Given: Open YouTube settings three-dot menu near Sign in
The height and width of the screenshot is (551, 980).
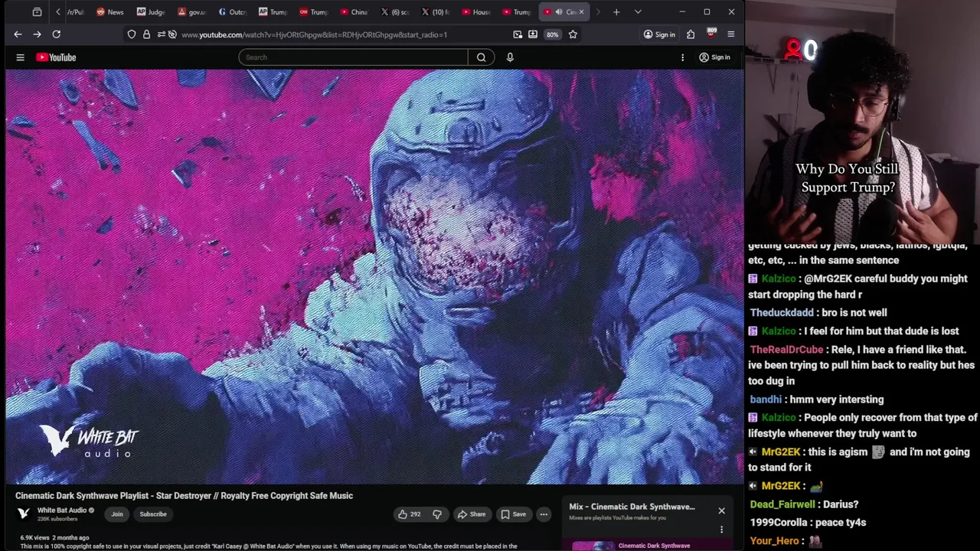Looking at the screenshot, I should [x=682, y=57].
